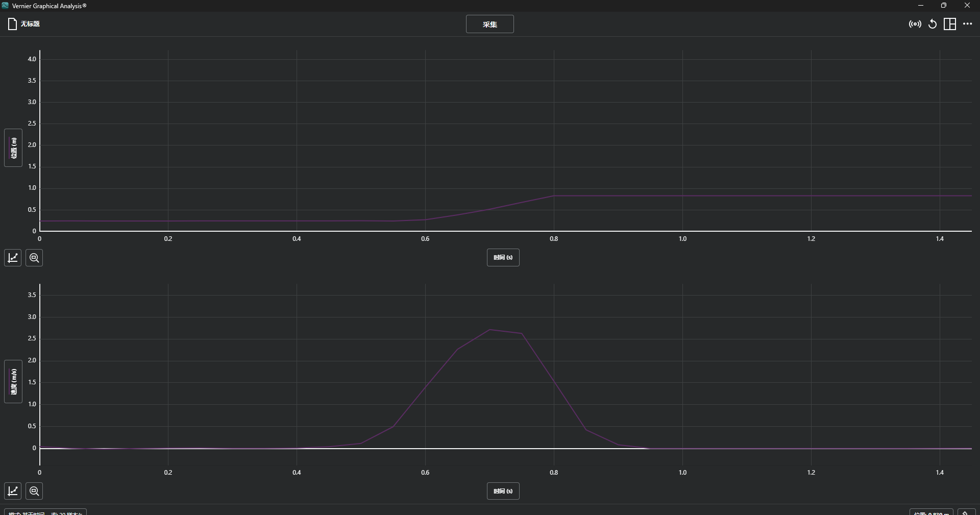This screenshot has height=515, width=980.
Task: Click the 采集 collect button
Action: (x=489, y=24)
